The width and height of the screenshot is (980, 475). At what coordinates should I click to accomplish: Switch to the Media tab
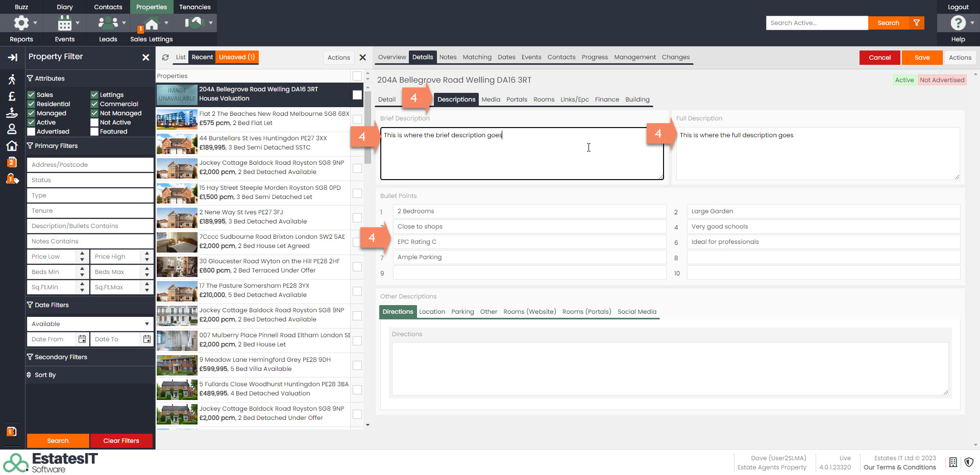point(491,99)
